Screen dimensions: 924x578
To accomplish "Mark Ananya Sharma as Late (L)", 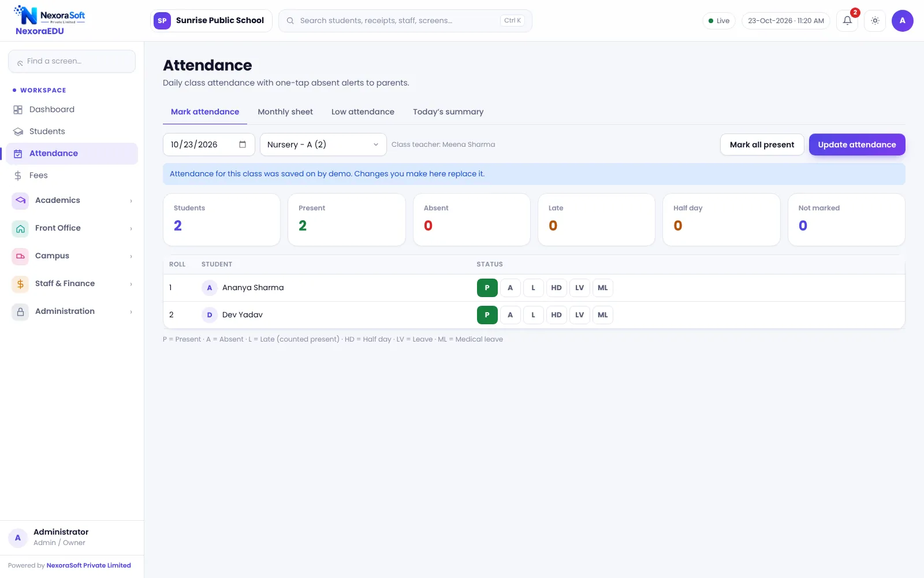I will point(533,288).
